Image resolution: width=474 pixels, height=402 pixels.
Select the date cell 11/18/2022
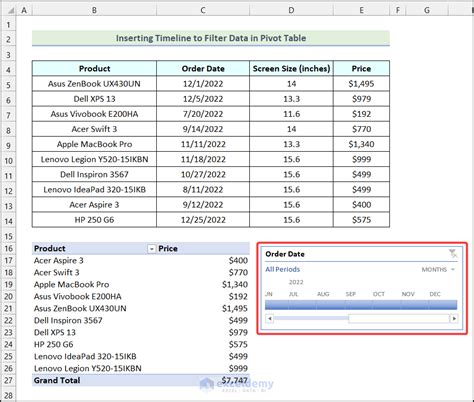tap(203, 159)
